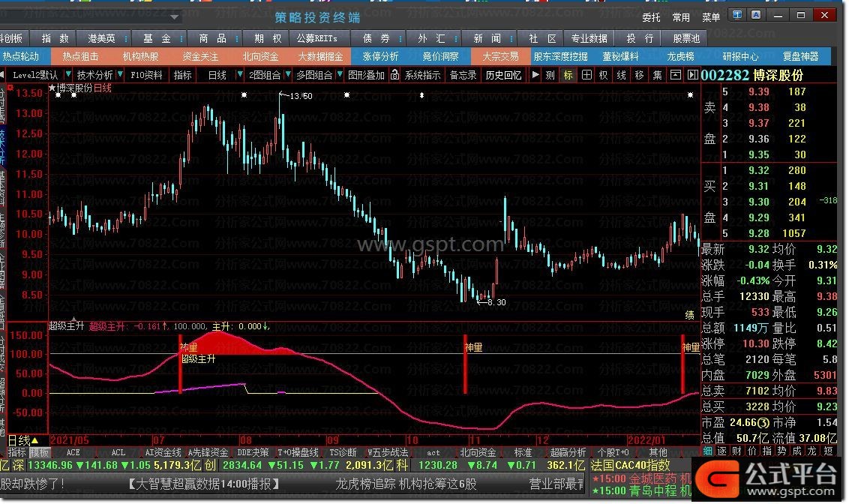849x504 pixels.
Task: Click the left scroll arrow before Level2默认
Action: tap(3, 75)
